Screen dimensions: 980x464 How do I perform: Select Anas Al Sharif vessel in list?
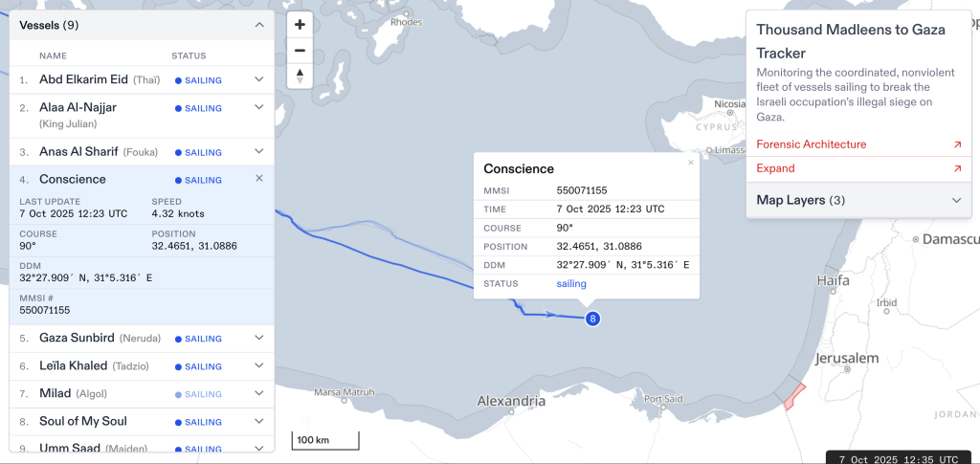point(78,151)
